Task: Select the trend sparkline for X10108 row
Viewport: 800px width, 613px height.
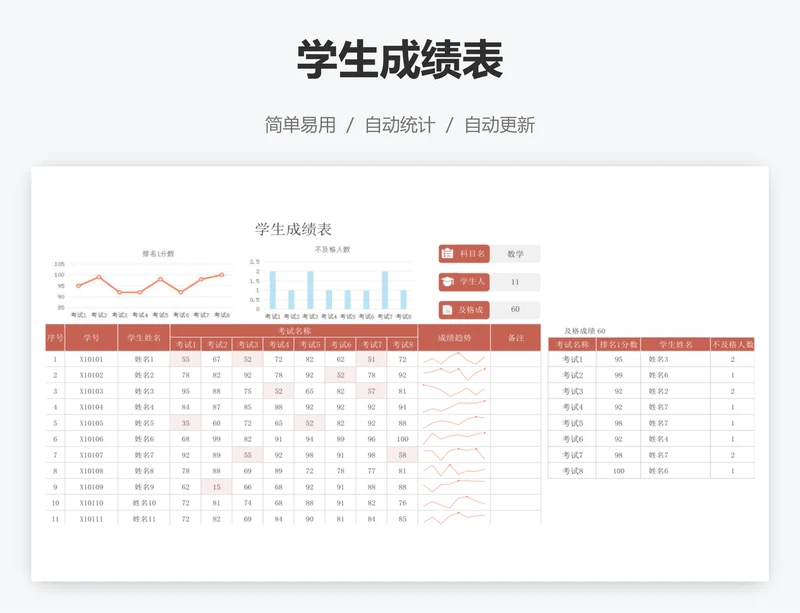Action: (x=454, y=471)
